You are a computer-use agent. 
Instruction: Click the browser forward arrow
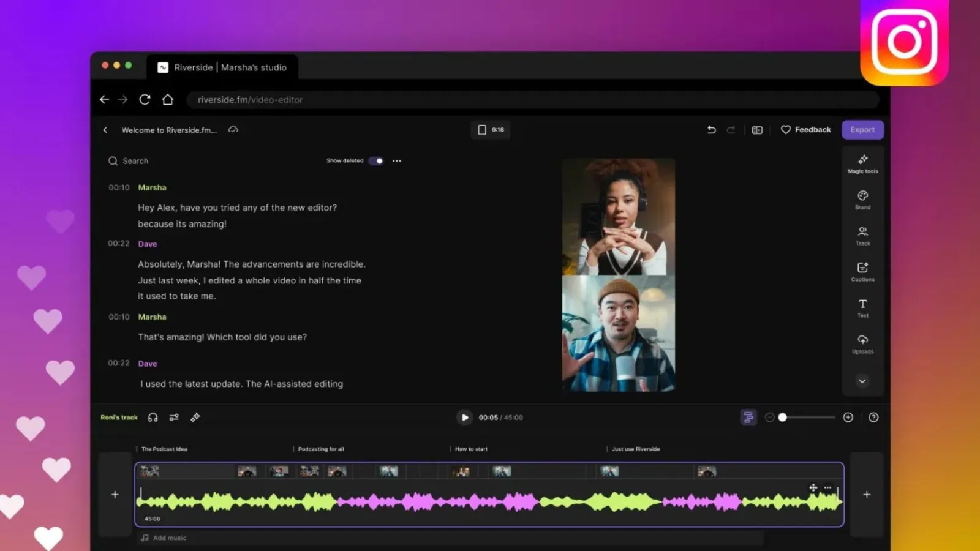click(x=123, y=99)
